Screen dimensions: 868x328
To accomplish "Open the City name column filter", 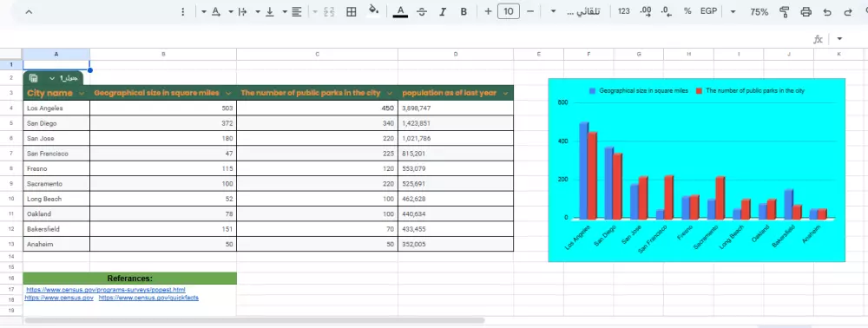I will point(82,94).
